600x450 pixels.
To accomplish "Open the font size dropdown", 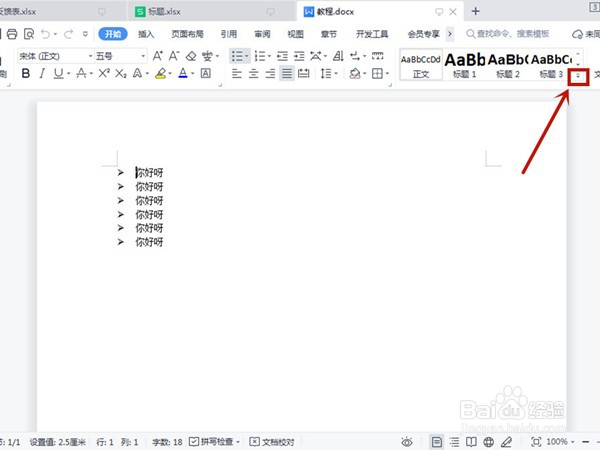I will point(121,56).
